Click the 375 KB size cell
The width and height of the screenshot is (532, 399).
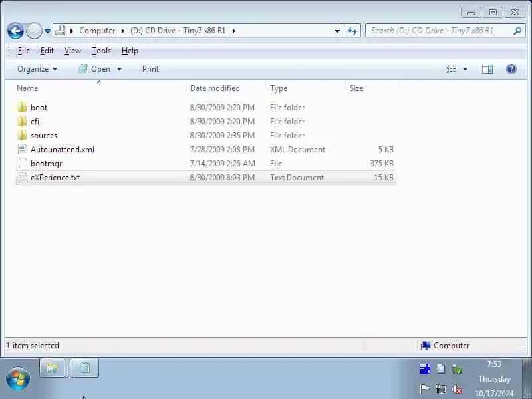pyautogui.click(x=382, y=163)
